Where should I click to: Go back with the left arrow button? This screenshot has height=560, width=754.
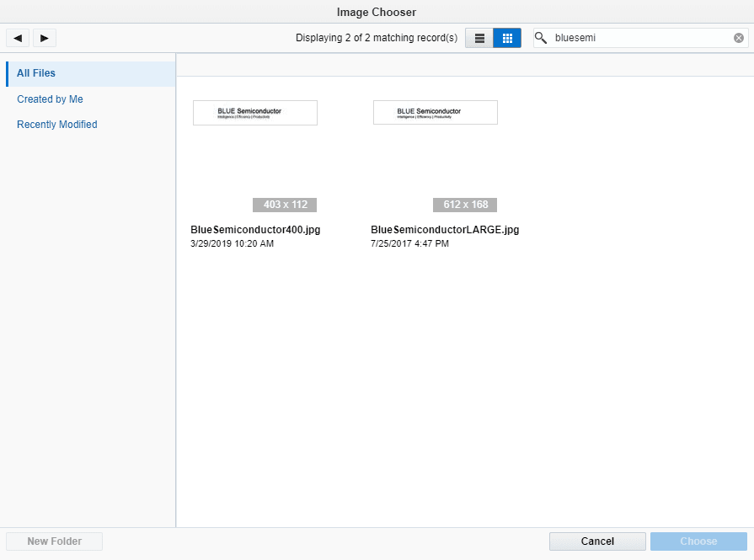point(18,38)
